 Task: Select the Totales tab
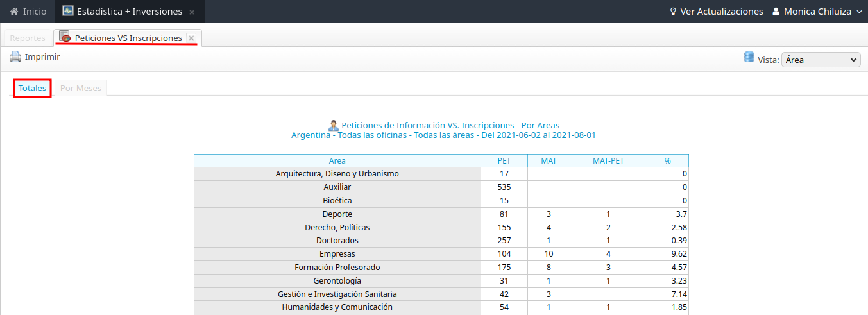(x=32, y=88)
